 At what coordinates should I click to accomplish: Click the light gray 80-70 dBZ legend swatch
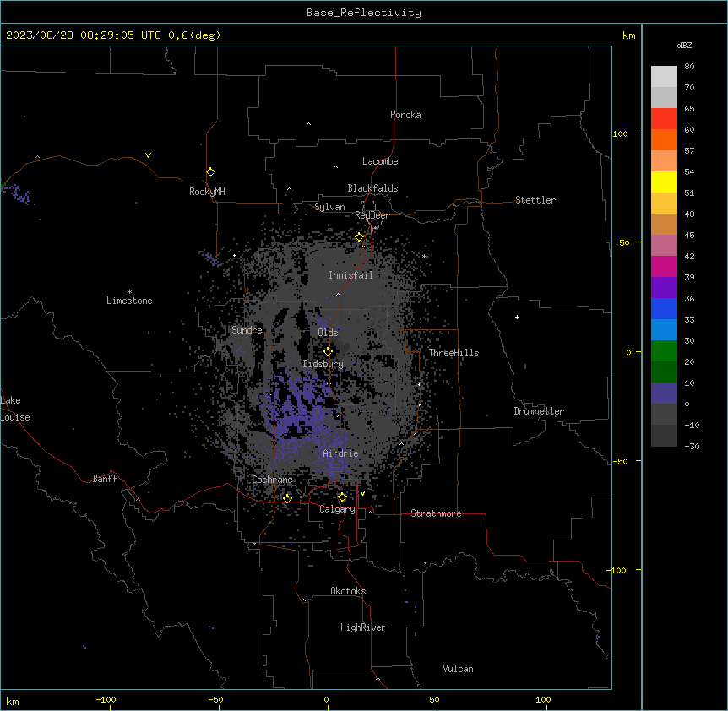click(664, 77)
